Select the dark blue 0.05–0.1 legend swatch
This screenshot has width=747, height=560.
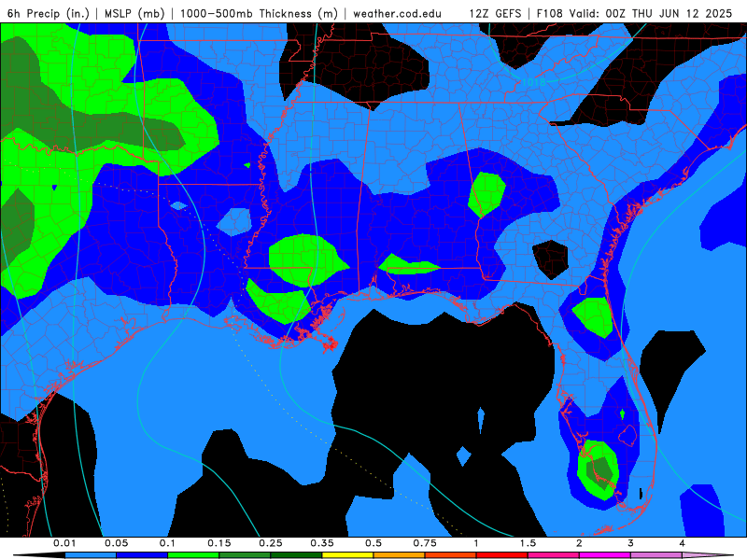142,555
